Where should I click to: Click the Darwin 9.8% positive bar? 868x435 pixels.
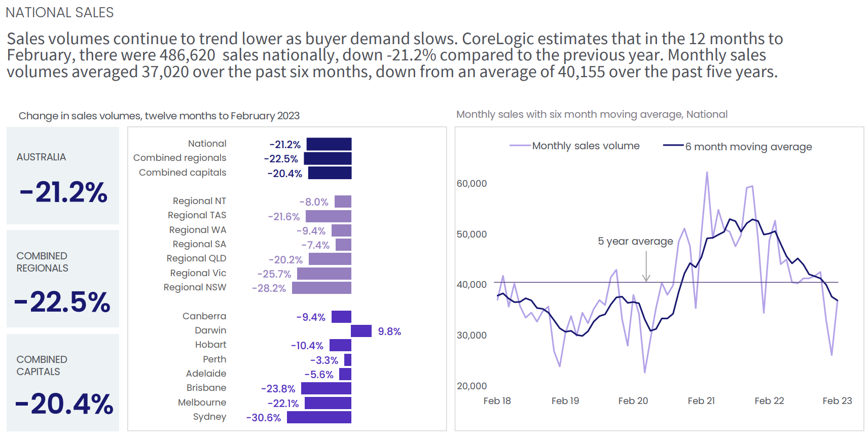(x=361, y=331)
